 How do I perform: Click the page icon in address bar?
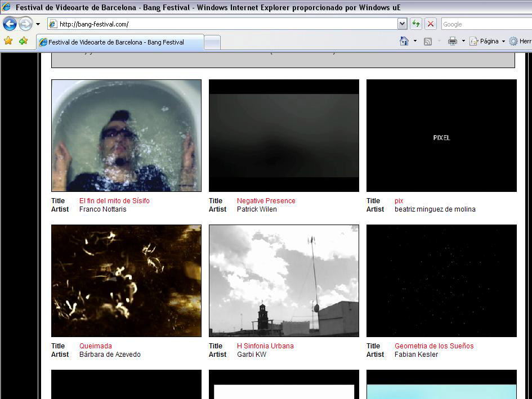[52, 24]
